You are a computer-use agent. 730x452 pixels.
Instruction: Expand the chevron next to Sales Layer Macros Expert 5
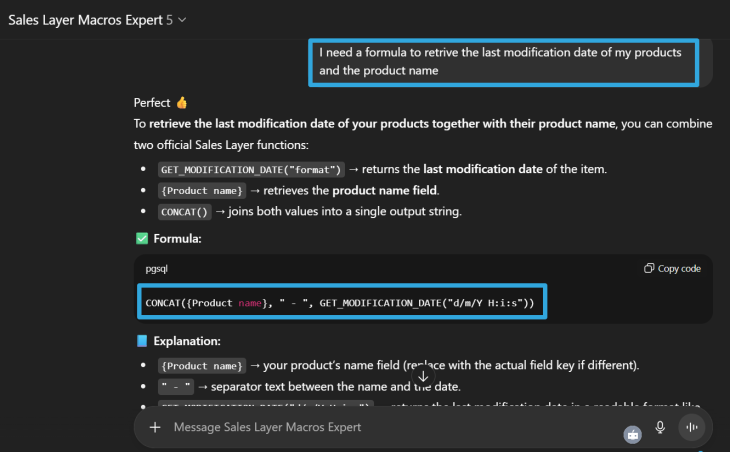[x=181, y=20]
